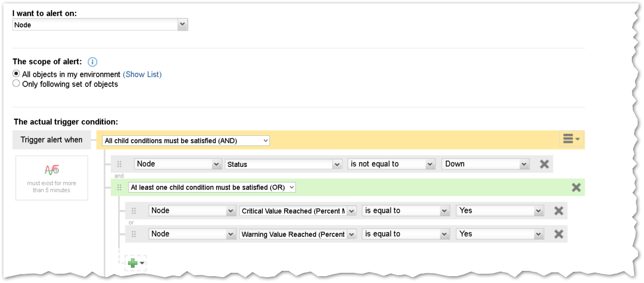Viewport: 644px width, 283px height.
Task: Open Yes dropdown on Warning Value row
Action: pos(500,234)
